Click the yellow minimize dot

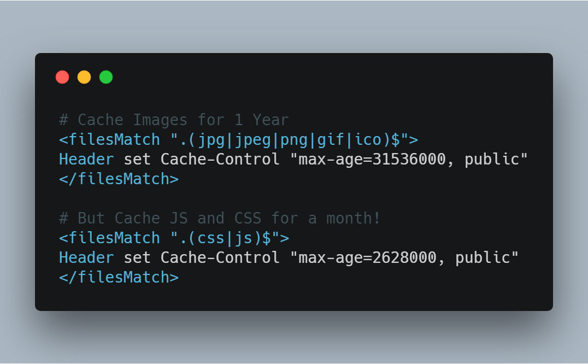[84, 77]
